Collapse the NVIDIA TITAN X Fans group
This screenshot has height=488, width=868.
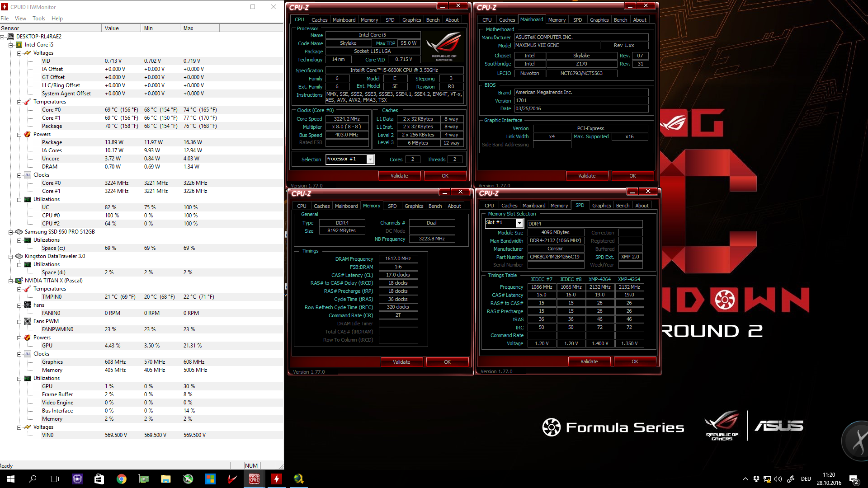click(x=19, y=305)
